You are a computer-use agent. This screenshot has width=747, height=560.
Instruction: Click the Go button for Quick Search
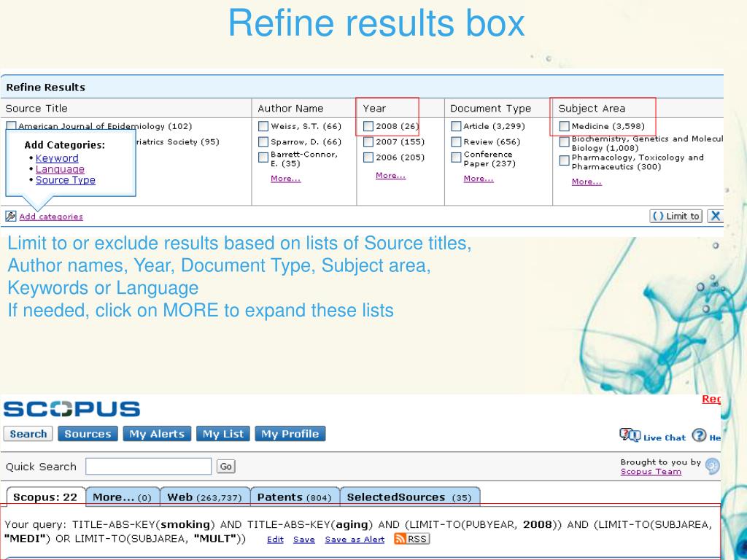(x=226, y=466)
